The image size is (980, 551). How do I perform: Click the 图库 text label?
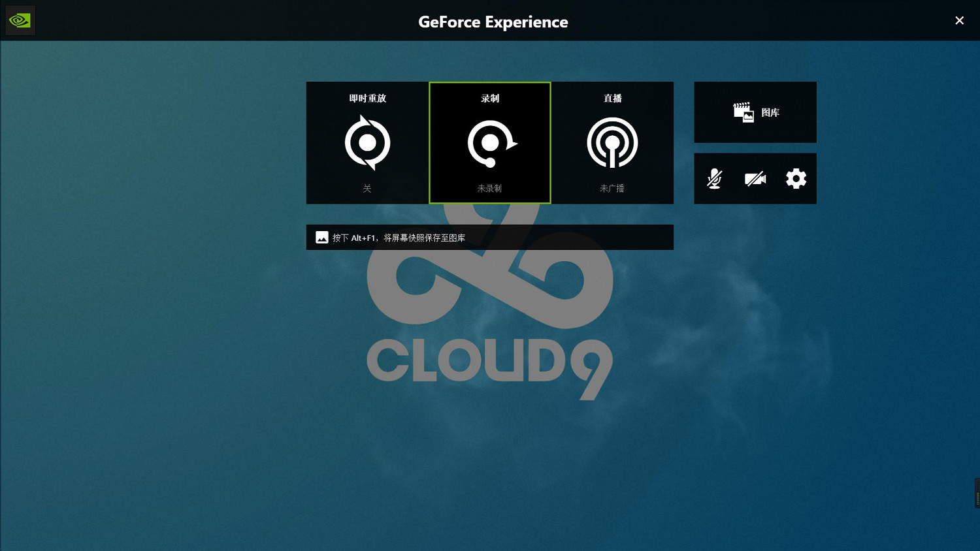pos(770,113)
